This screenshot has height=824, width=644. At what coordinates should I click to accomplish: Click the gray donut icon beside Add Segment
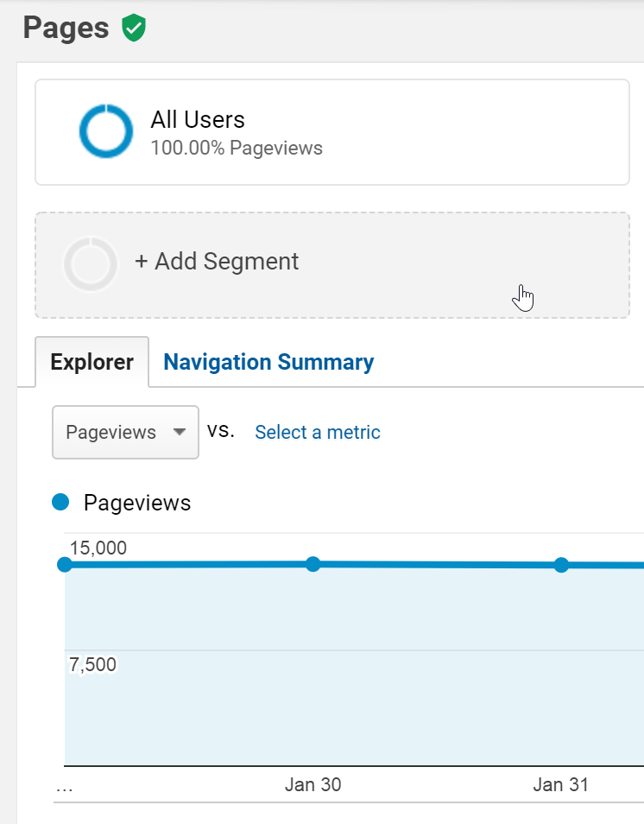point(90,263)
